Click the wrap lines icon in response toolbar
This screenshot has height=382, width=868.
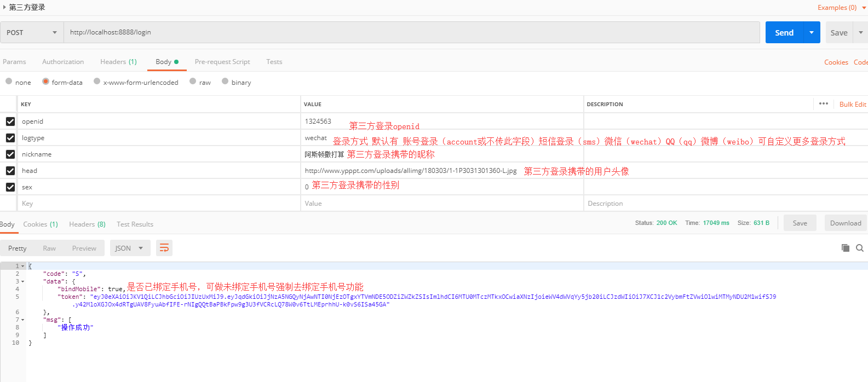point(164,248)
